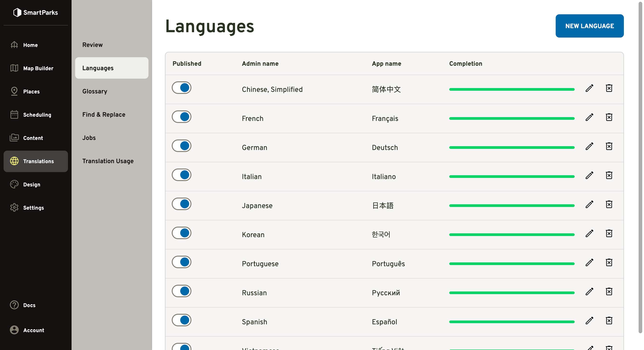This screenshot has width=644, height=350.
Task: Edit the Portuguese language row
Action: tap(589, 263)
